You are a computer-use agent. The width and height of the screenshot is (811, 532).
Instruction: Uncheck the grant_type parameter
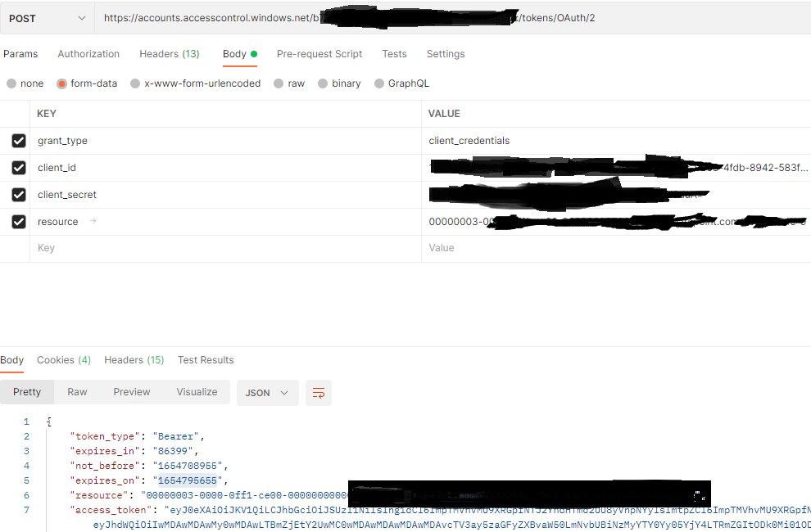(18, 140)
